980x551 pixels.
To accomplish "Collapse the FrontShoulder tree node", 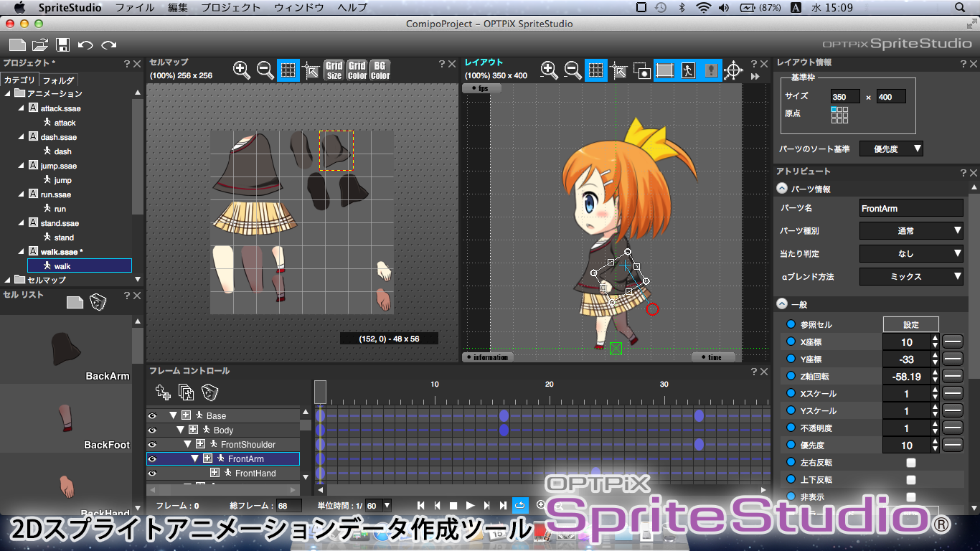I will (x=187, y=444).
